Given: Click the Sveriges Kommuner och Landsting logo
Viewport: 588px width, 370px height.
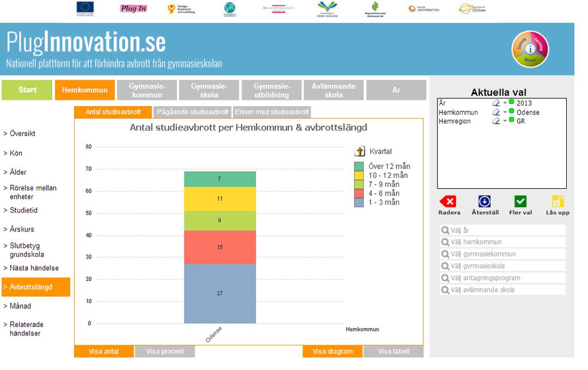Looking at the screenshot, I should tap(181, 9).
